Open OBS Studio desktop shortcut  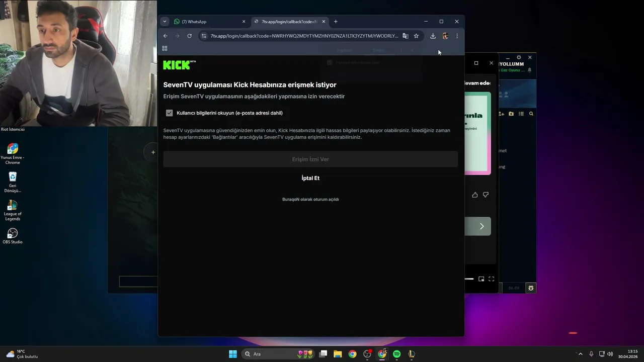click(x=13, y=236)
